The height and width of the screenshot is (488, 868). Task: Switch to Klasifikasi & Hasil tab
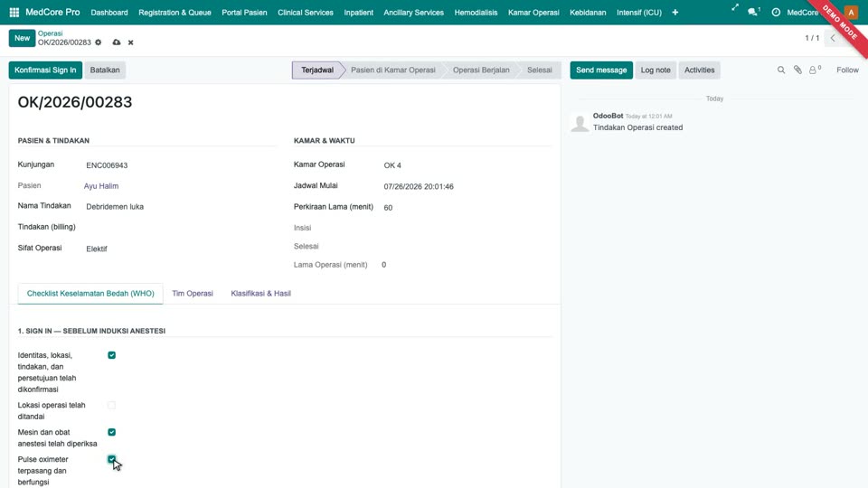coord(260,293)
